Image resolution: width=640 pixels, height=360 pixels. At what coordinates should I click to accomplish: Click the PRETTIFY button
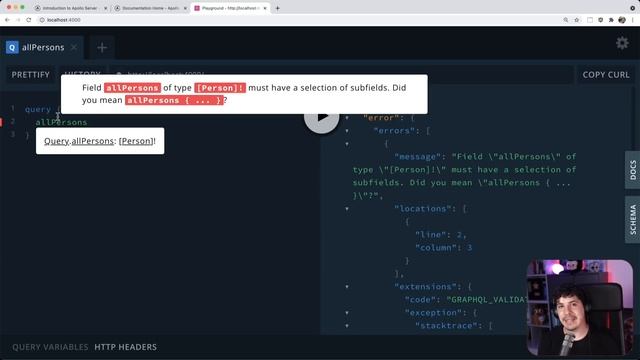(31, 75)
